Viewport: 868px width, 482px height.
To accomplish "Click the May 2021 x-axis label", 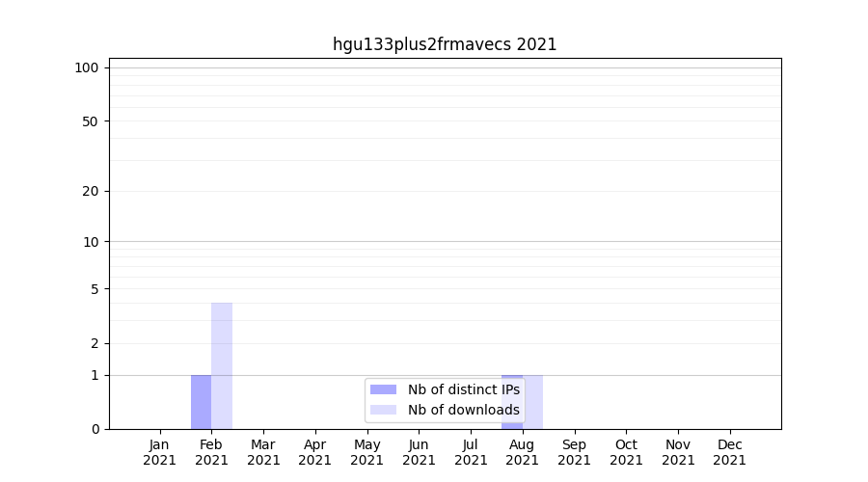I will click(367, 452).
